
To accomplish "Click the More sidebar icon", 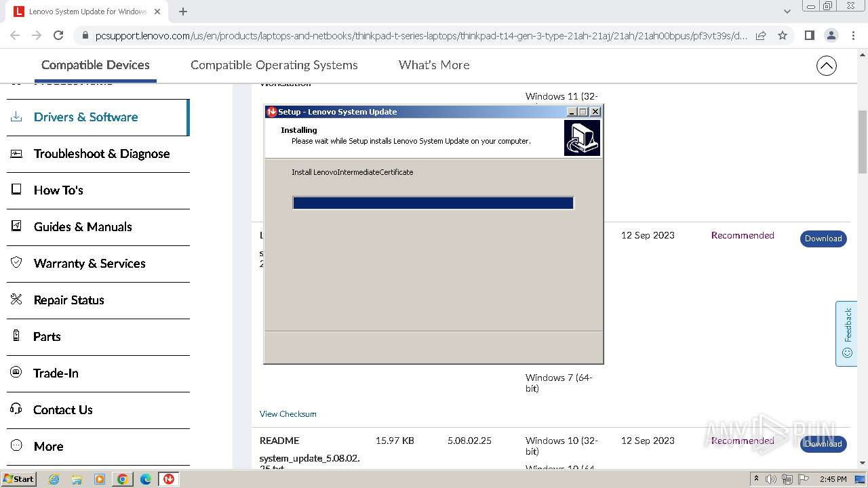I will pos(16,446).
